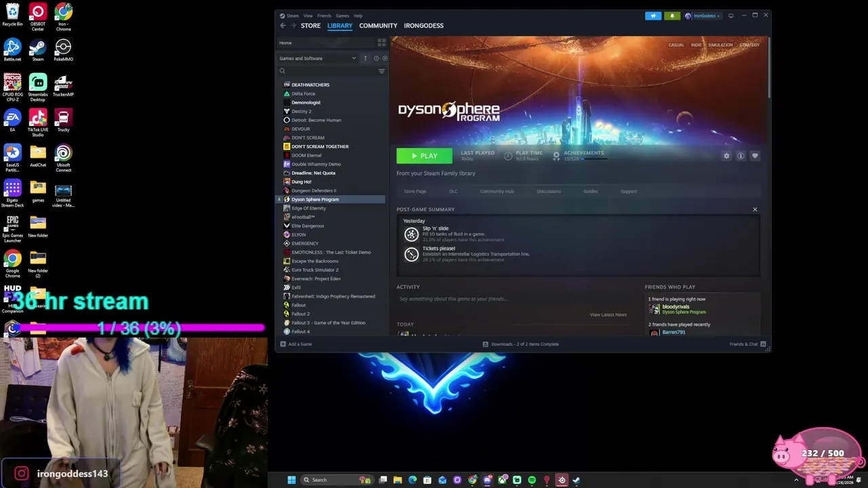The image size is (868, 488).
Task: Show hidden system tray icons chevron
Action: (796, 480)
